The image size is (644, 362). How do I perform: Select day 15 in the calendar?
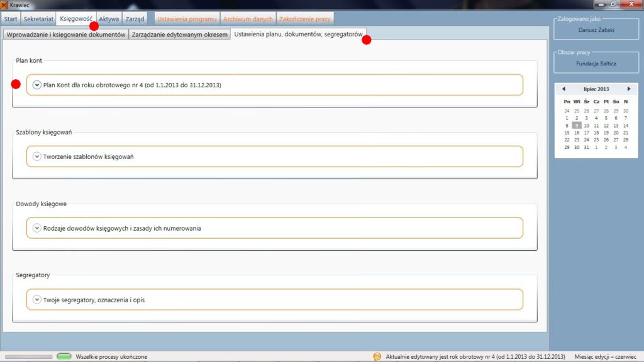click(x=567, y=133)
